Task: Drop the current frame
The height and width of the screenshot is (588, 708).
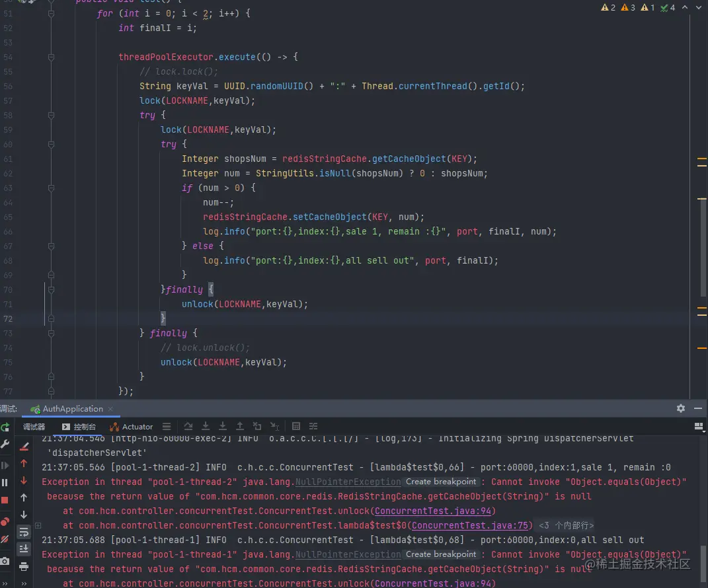Action: 257,426
